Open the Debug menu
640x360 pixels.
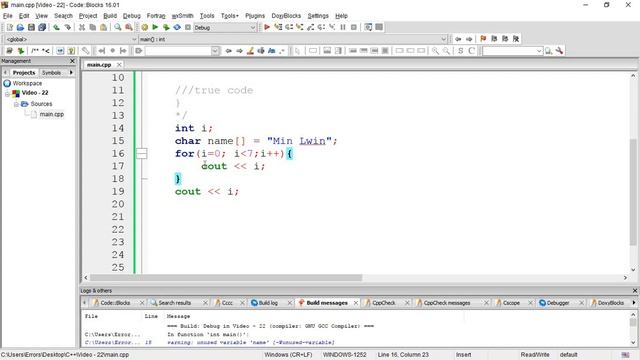click(x=131, y=16)
